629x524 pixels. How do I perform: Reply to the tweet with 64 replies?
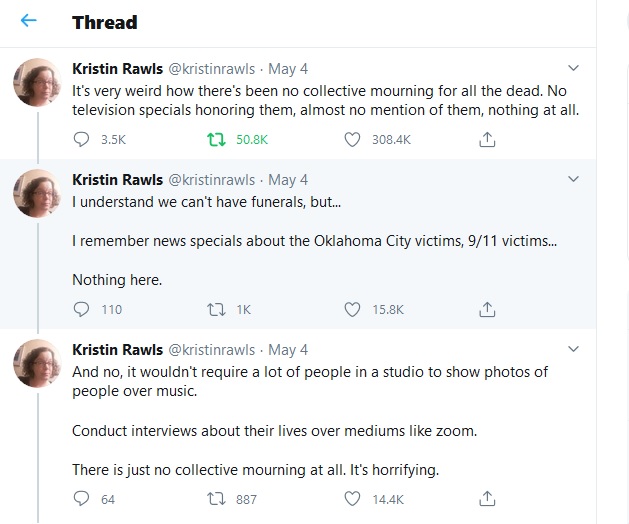pos(82,499)
